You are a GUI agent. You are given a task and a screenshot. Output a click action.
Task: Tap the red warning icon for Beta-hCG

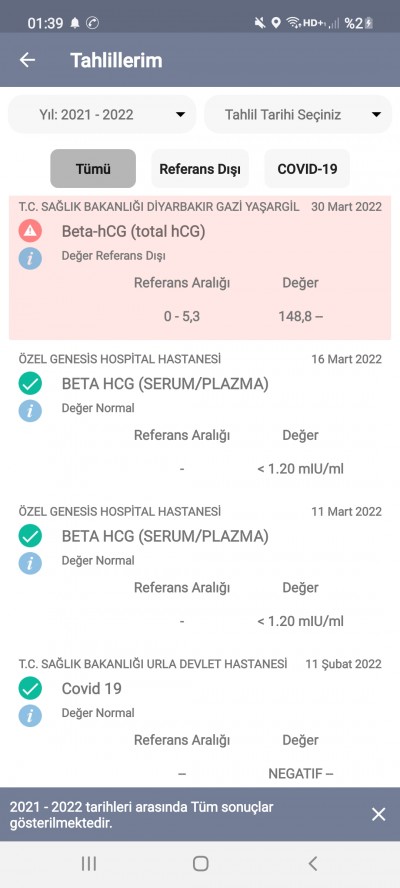click(x=30, y=231)
